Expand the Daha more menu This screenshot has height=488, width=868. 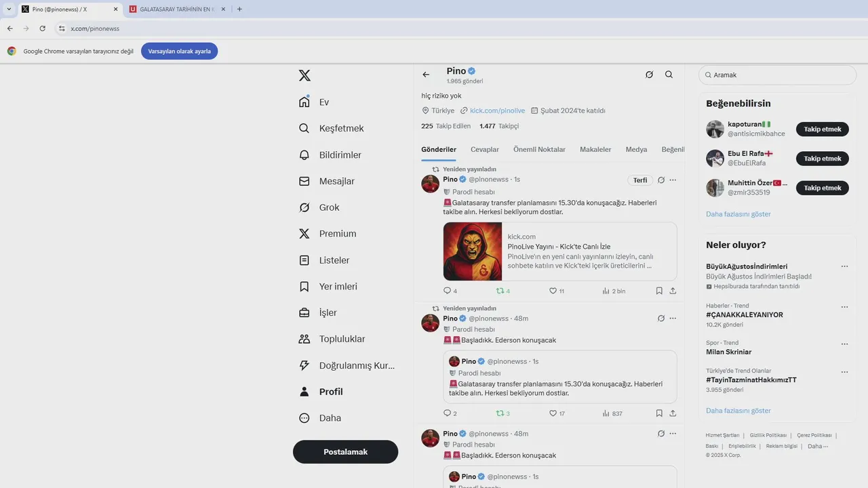[x=320, y=418]
